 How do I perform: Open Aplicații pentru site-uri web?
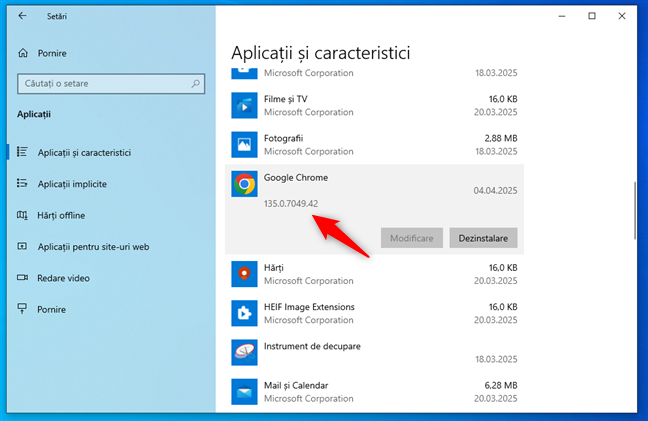pos(93,247)
